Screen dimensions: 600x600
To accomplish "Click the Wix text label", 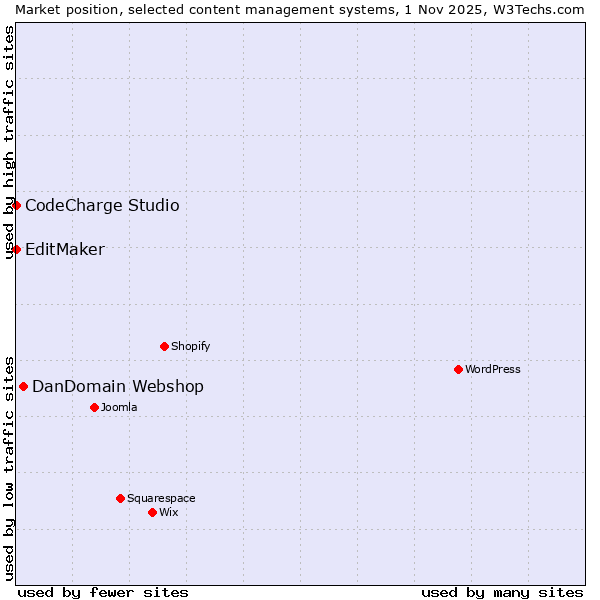I will point(169,513).
